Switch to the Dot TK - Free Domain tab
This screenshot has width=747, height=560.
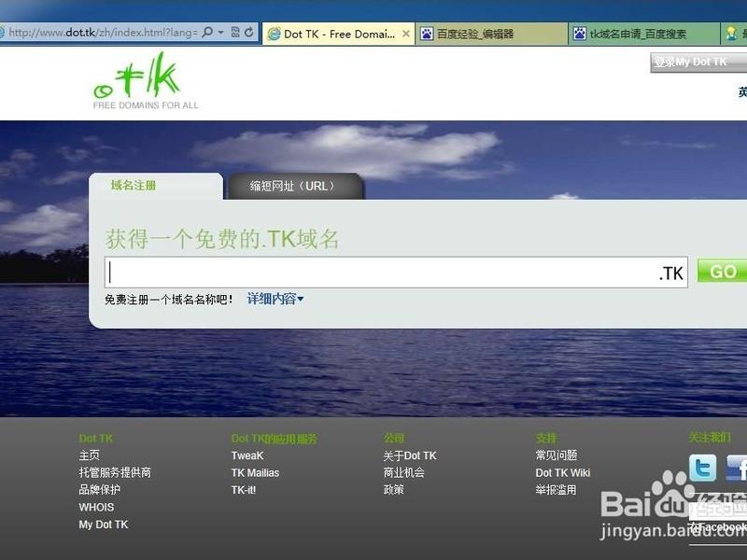(338, 34)
